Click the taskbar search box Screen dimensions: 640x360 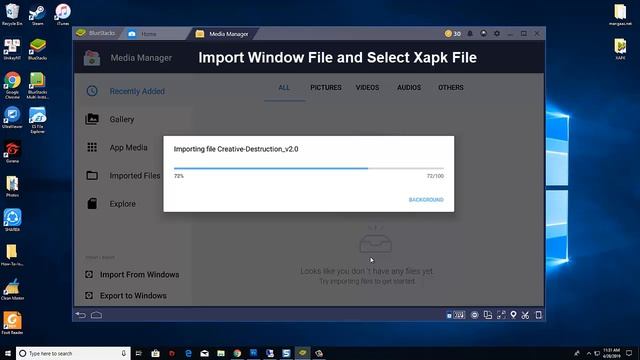73,353
